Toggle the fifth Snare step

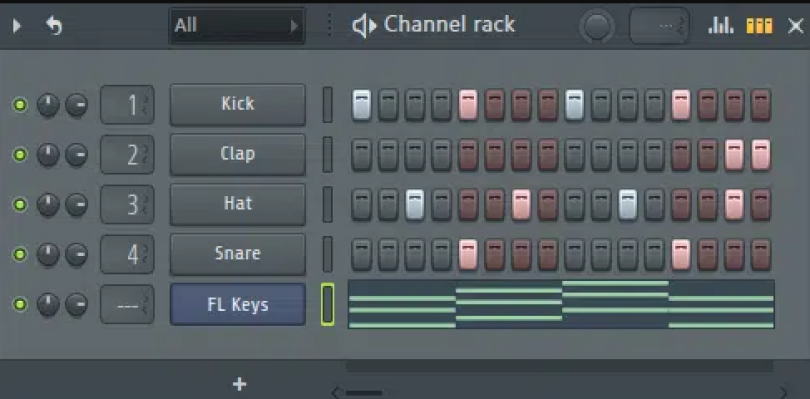coord(468,255)
